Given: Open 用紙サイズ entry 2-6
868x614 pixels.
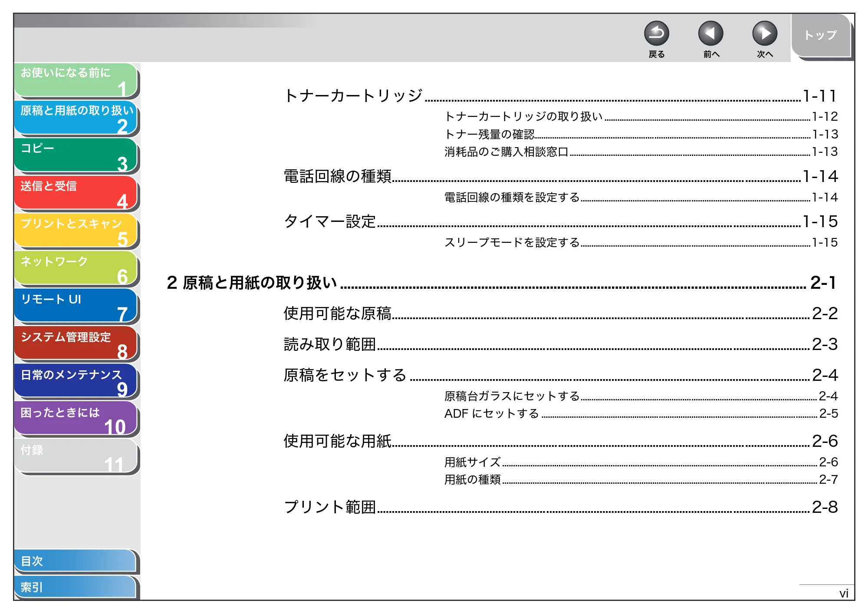Looking at the screenshot, I should [641, 462].
